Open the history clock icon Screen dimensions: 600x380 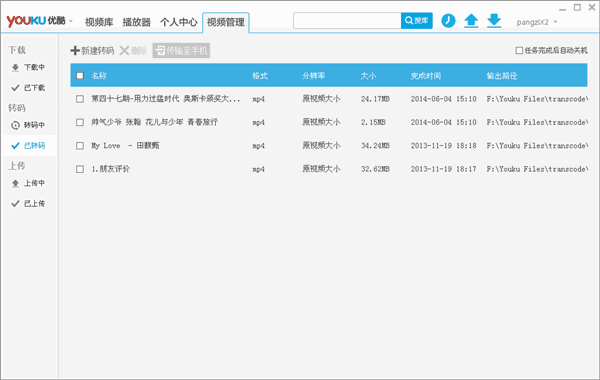tap(448, 21)
